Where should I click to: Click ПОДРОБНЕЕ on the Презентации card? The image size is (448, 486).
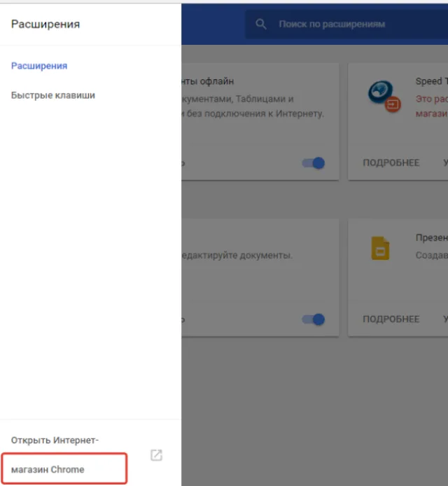[391, 319]
